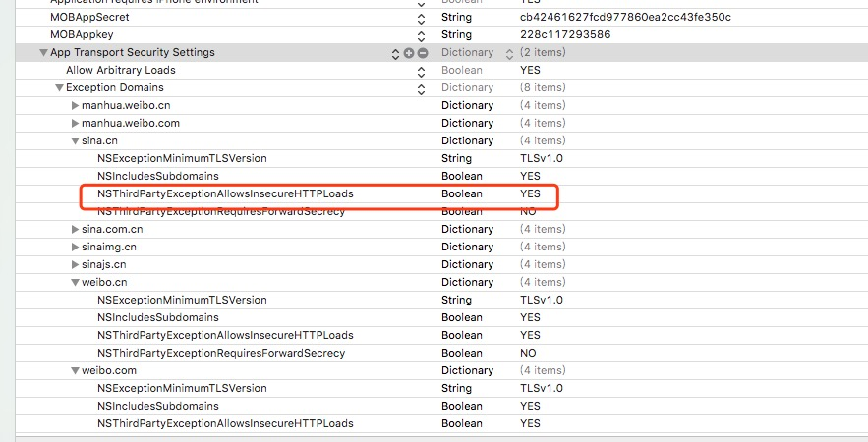Collapse the Exception Domains disclosure triangle
Viewport: 868px width, 442px height.
point(59,88)
